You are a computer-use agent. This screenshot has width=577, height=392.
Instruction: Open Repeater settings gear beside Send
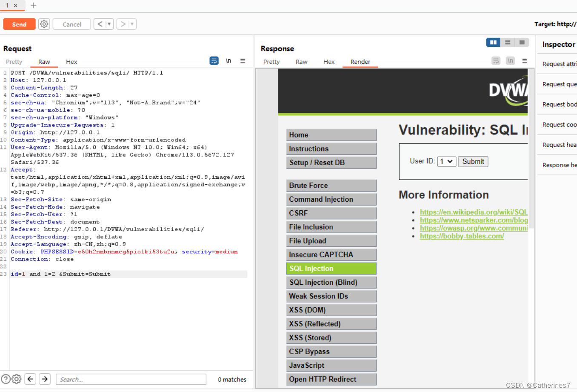point(44,24)
